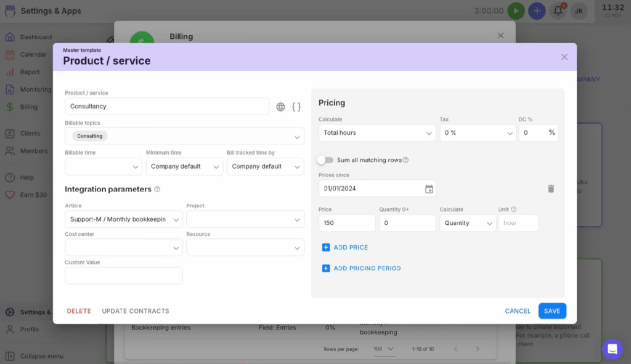Start the timer with the green play button
631x364 pixels.
(x=516, y=10)
